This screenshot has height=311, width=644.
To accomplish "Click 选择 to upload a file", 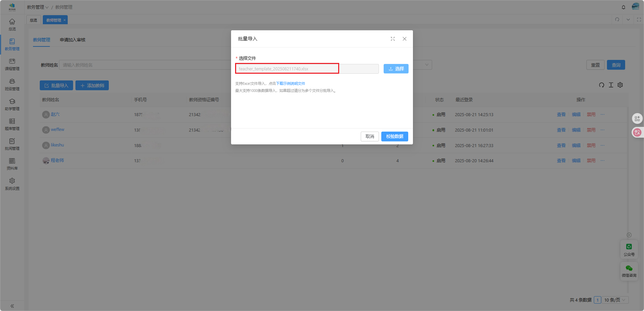I will pyautogui.click(x=396, y=69).
